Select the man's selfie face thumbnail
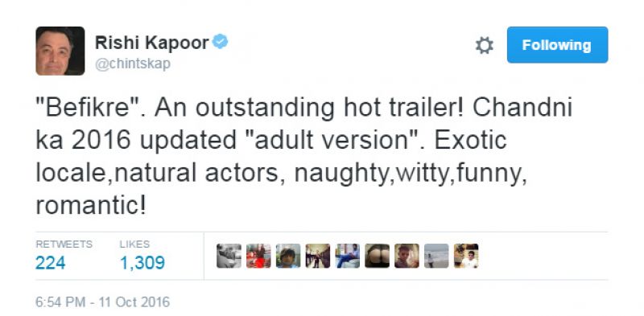644x316 pixels. pyautogui.click(x=407, y=256)
